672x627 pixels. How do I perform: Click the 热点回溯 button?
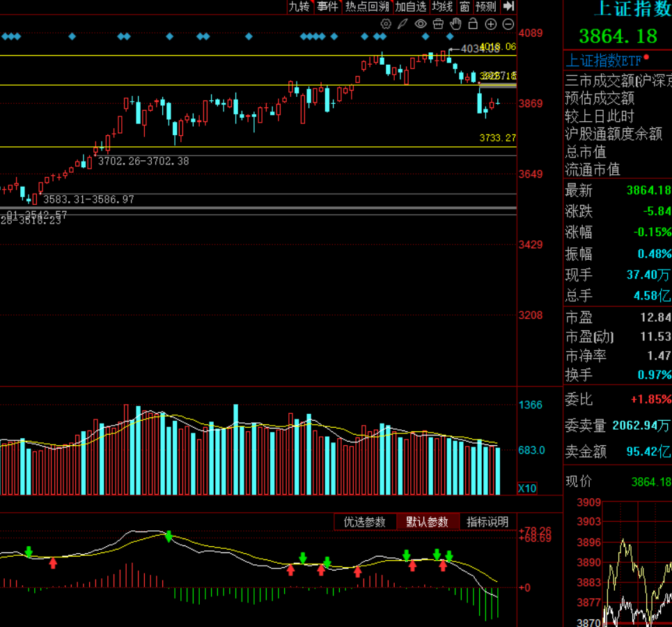(367, 6)
